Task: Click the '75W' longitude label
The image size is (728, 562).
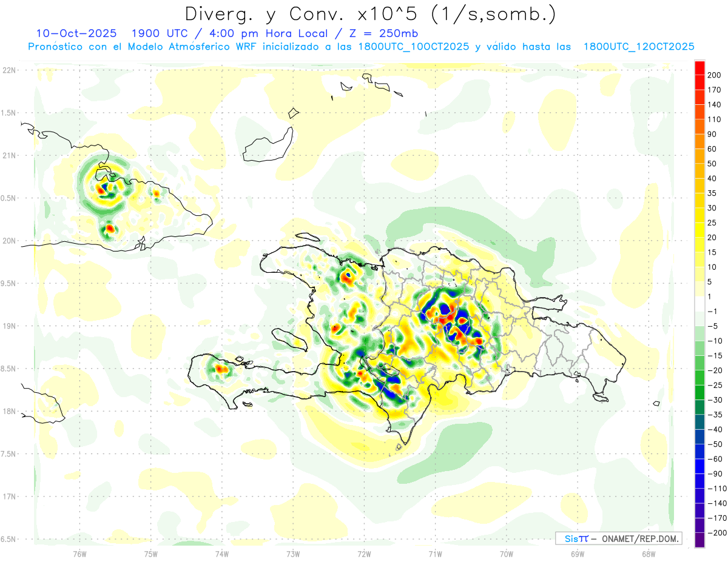Action: [151, 554]
